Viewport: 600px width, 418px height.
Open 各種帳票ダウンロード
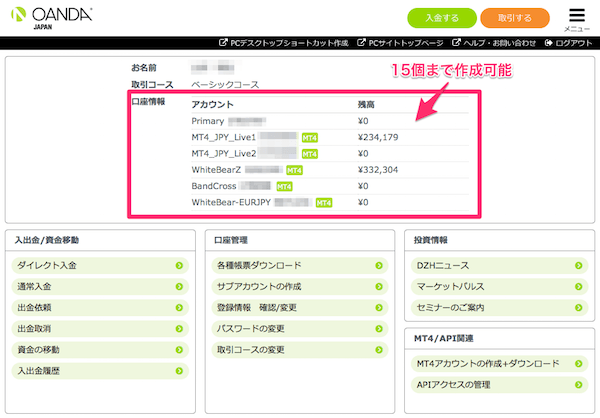pyautogui.click(x=300, y=266)
